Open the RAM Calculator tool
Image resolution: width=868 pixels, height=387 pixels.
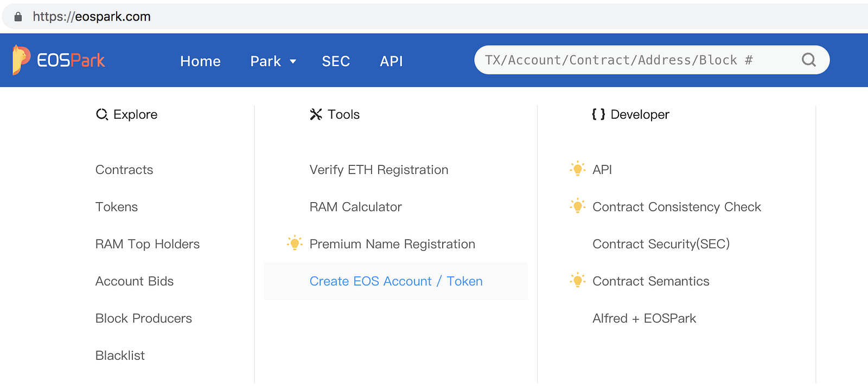356,207
